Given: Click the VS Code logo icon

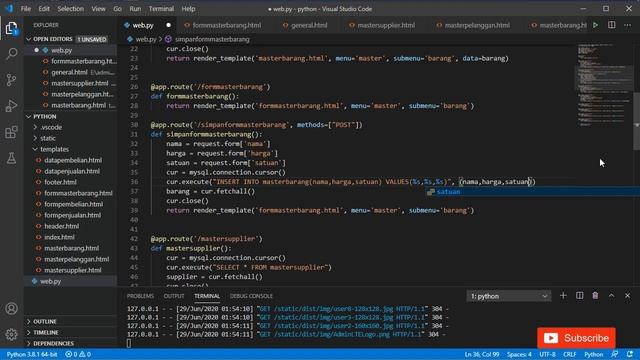Looking at the screenshot, I should [x=9, y=9].
